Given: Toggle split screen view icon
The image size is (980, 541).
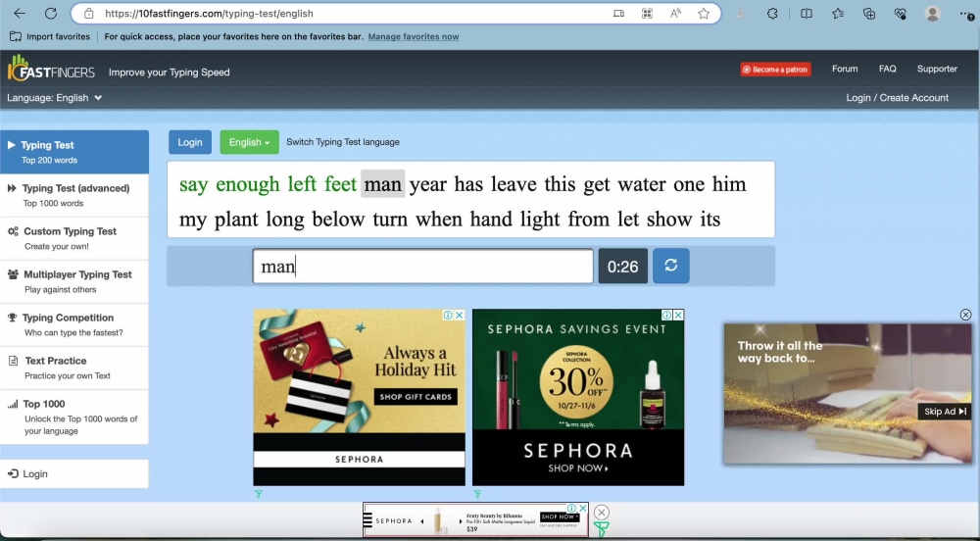Looking at the screenshot, I should (x=807, y=13).
